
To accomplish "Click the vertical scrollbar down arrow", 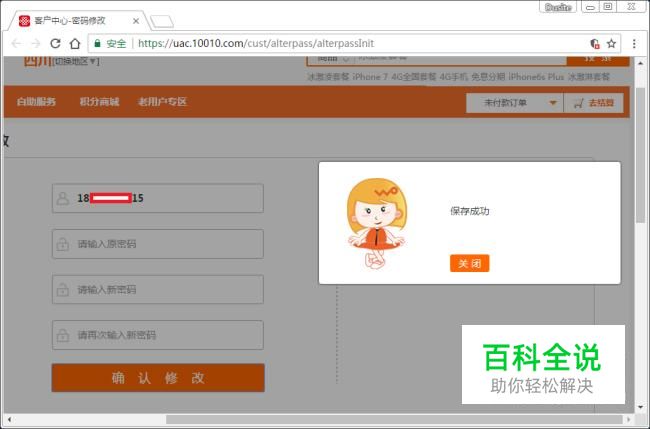I will tap(640, 407).
